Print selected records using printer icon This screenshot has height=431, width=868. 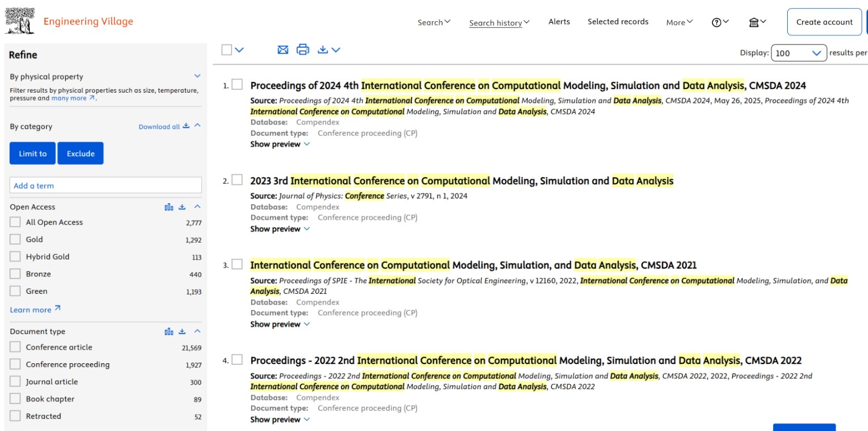pyautogui.click(x=303, y=50)
